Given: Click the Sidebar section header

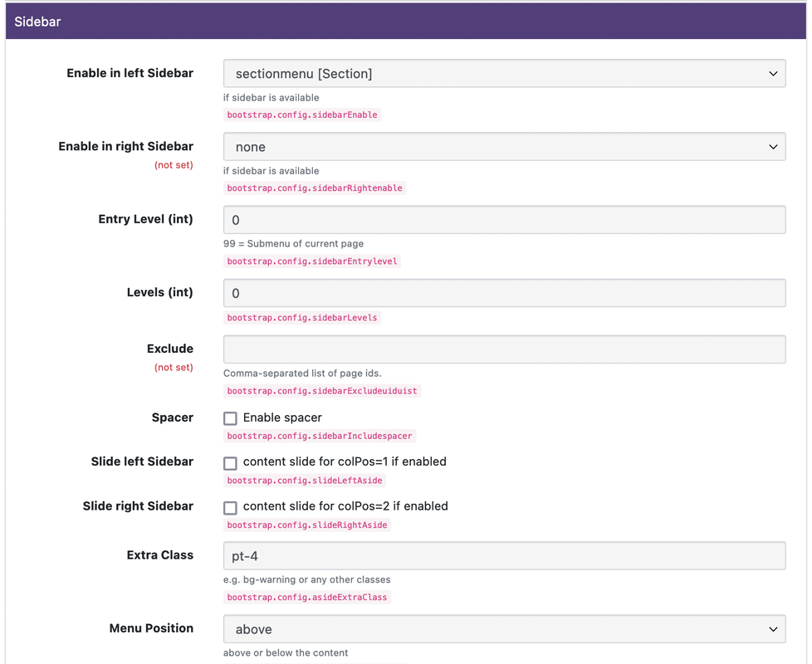Looking at the screenshot, I should pyautogui.click(x=406, y=22).
